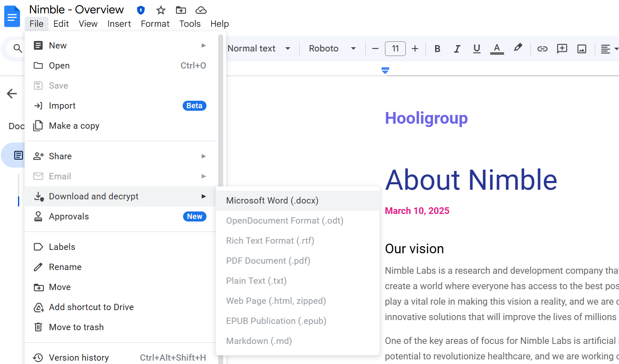Click the blue encryption shield icon
The width and height of the screenshot is (619, 364).
coord(141,10)
